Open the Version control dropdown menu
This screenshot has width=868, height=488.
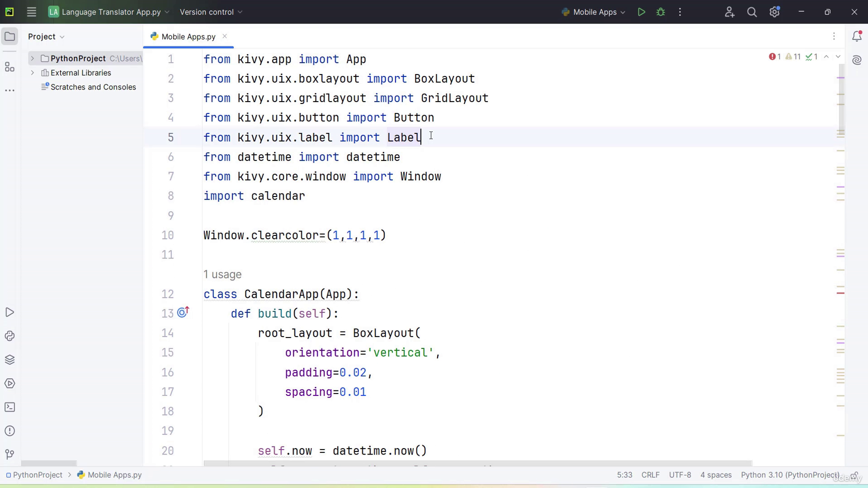211,12
